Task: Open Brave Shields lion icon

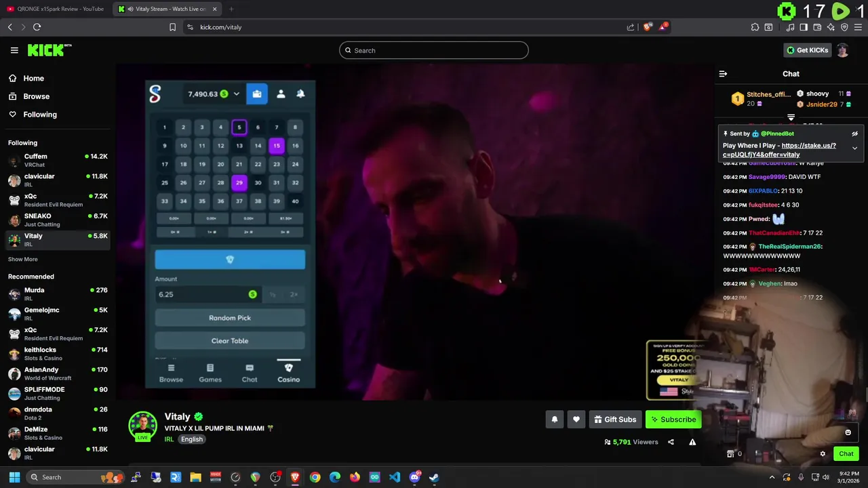Action: (648, 27)
